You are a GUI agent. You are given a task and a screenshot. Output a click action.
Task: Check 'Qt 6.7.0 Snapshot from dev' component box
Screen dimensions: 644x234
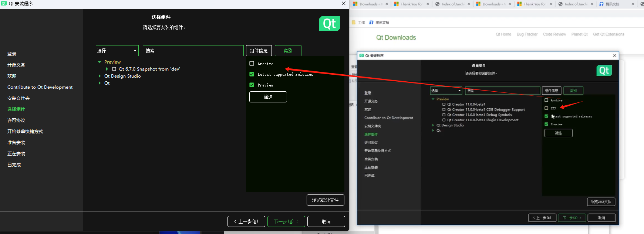114,69
